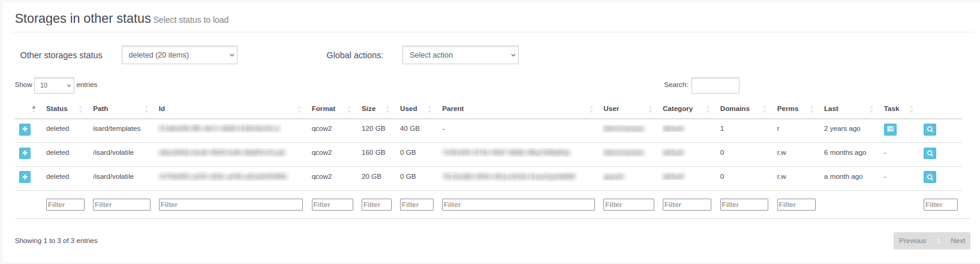Click the Next pagination button
Image resolution: width=980 pixels, height=264 pixels.
pyautogui.click(x=958, y=241)
